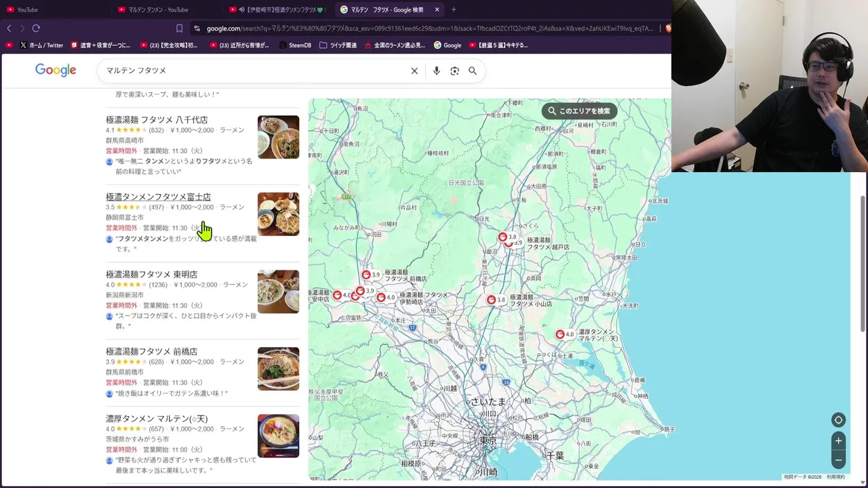Screen dimensions: 868x488
Task: Open ツイッチ関連 bookmark folder
Action: click(338, 45)
